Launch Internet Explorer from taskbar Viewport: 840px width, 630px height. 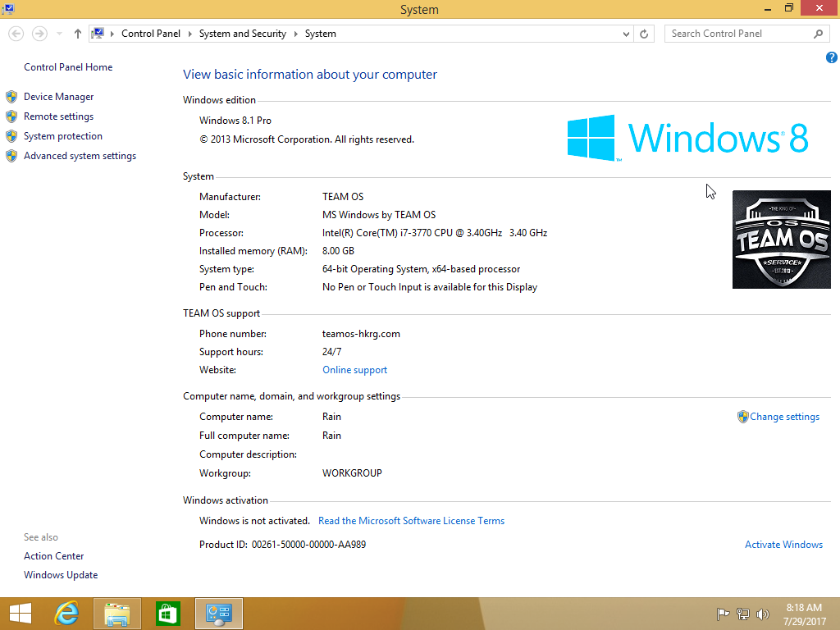point(67,614)
